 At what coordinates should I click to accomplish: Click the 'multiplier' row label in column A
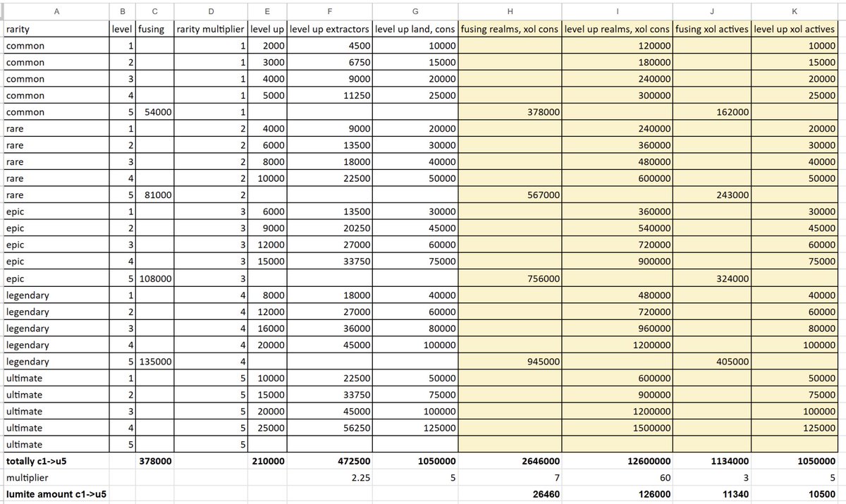pos(57,477)
